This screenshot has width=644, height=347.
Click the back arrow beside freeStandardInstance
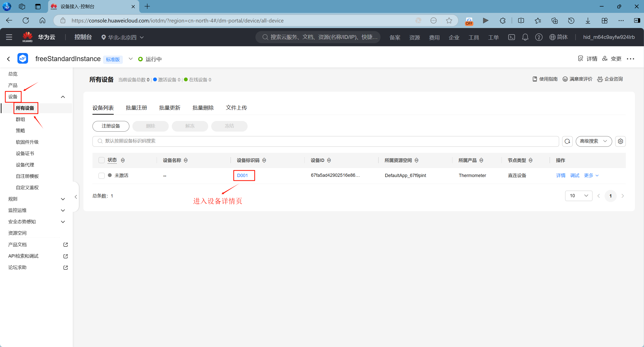tap(9, 59)
